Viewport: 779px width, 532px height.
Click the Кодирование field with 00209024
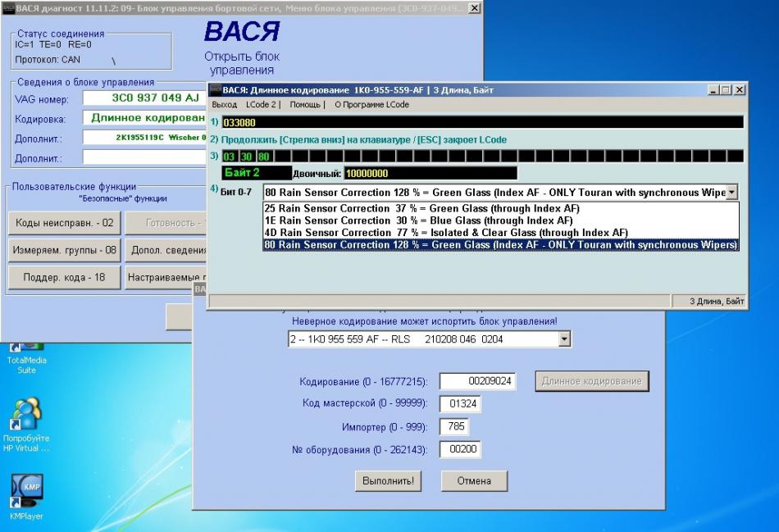(477, 381)
